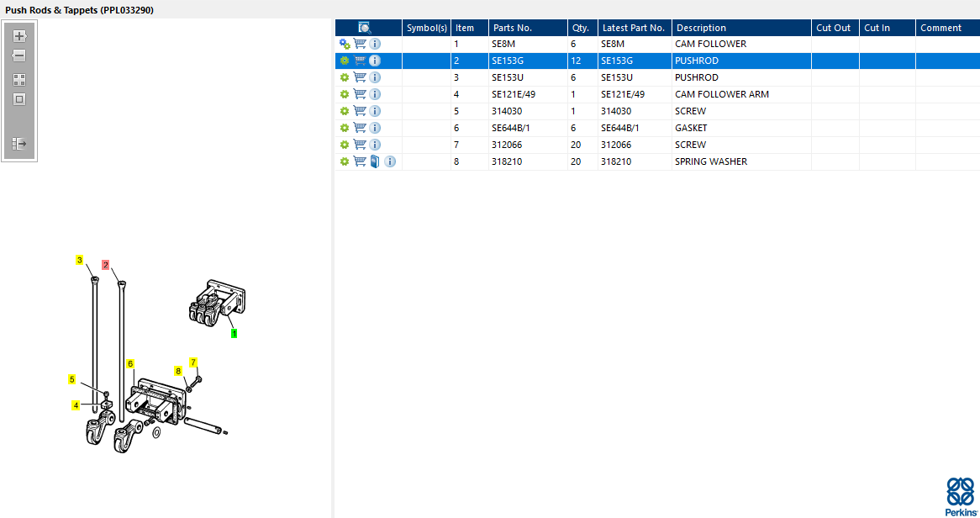The image size is (980, 518).
Task: Add SE121E/49 CAM FOLLOWER ARM to cart
Action: pyautogui.click(x=360, y=94)
